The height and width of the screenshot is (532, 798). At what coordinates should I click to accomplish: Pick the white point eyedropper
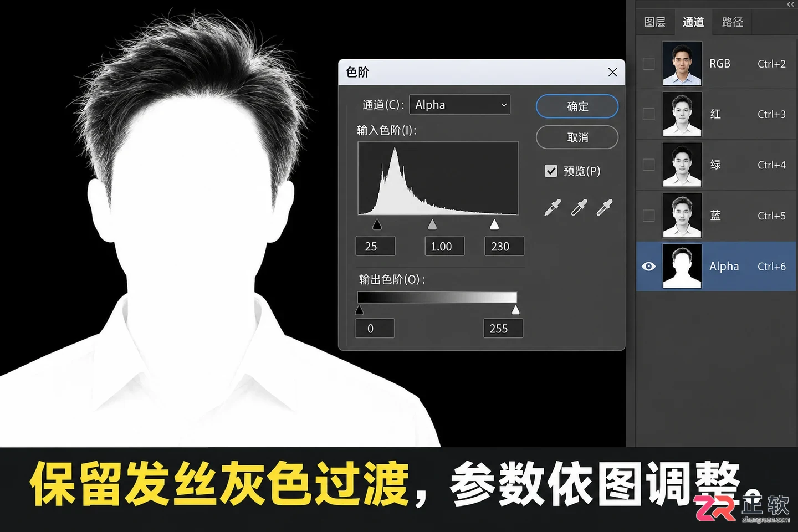tap(605, 207)
